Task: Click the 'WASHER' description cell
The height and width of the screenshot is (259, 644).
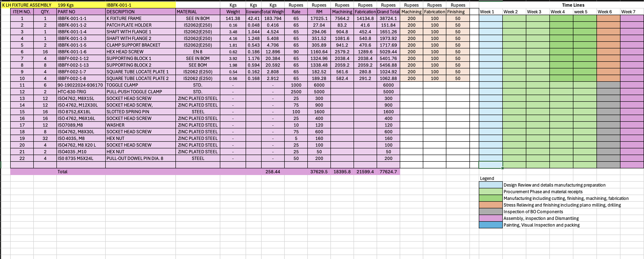Action: tap(141, 125)
